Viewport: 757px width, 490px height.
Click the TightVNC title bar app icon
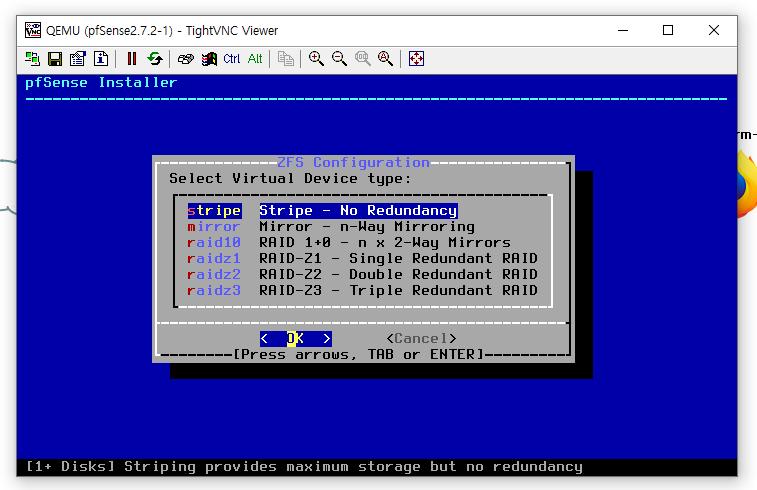(x=33, y=30)
